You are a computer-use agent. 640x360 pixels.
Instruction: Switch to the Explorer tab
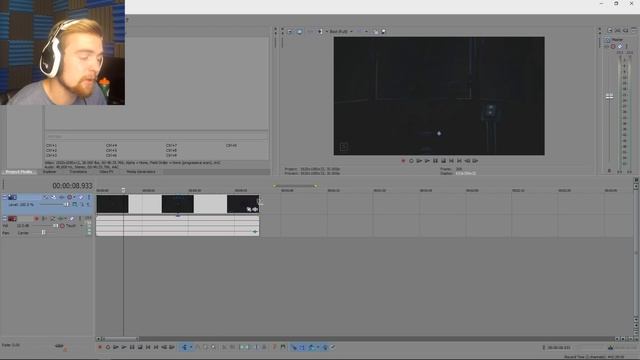pyautogui.click(x=50, y=172)
